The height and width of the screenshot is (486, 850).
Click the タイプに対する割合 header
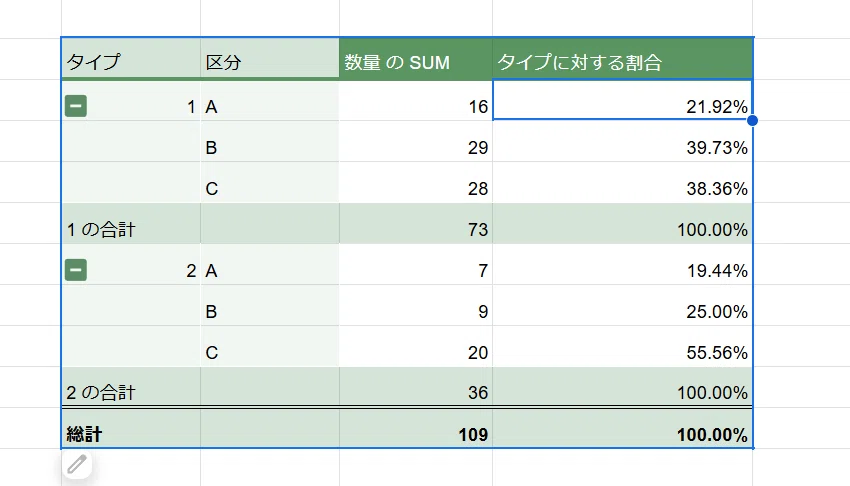click(x=622, y=59)
